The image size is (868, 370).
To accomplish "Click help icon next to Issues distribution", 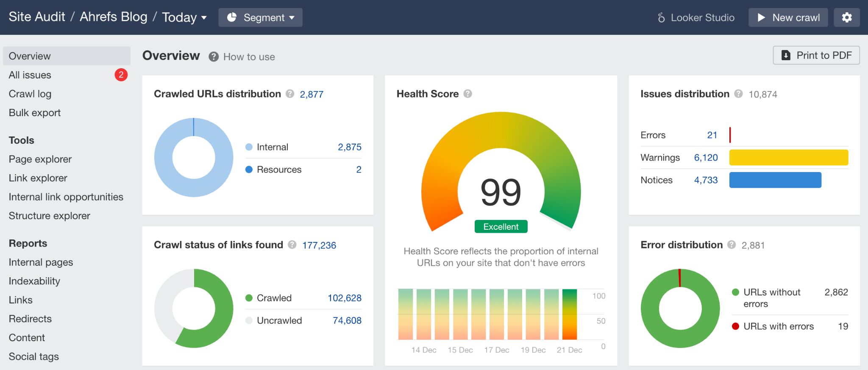I will pos(738,94).
